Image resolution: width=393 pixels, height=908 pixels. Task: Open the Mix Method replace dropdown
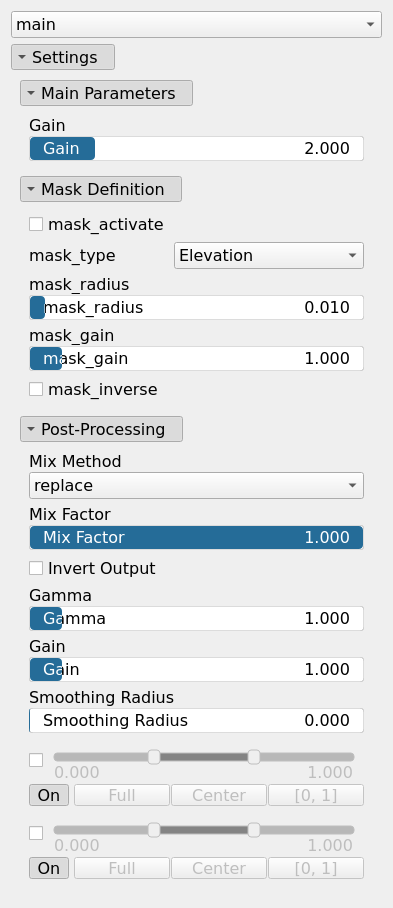(x=196, y=485)
